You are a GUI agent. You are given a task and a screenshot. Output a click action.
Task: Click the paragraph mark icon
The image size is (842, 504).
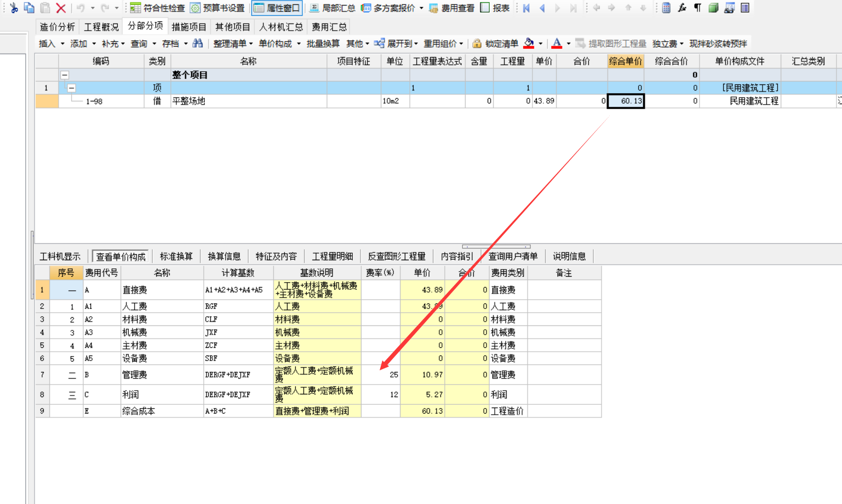pos(698,8)
